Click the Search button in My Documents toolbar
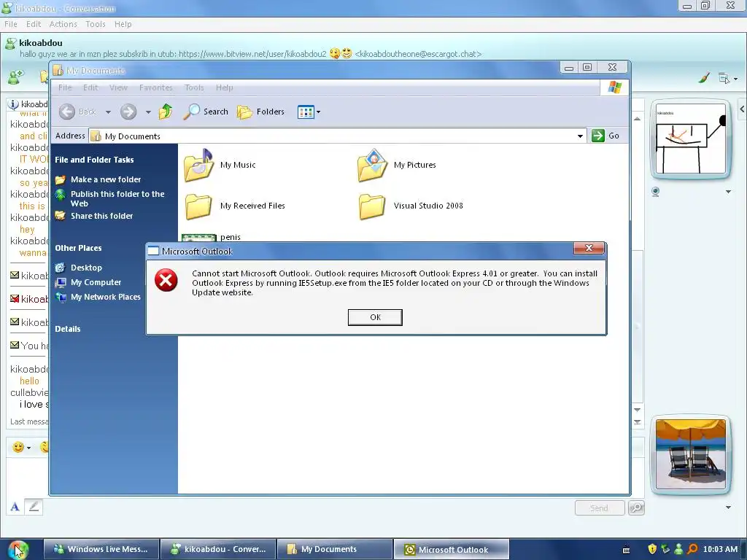Screen dimensions: 747x560 point(206,112)
